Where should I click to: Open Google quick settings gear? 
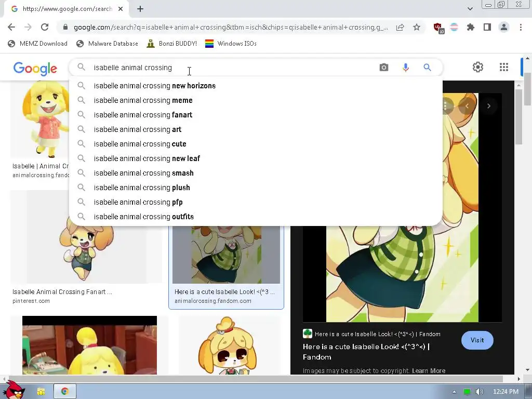tap(478, 67)
